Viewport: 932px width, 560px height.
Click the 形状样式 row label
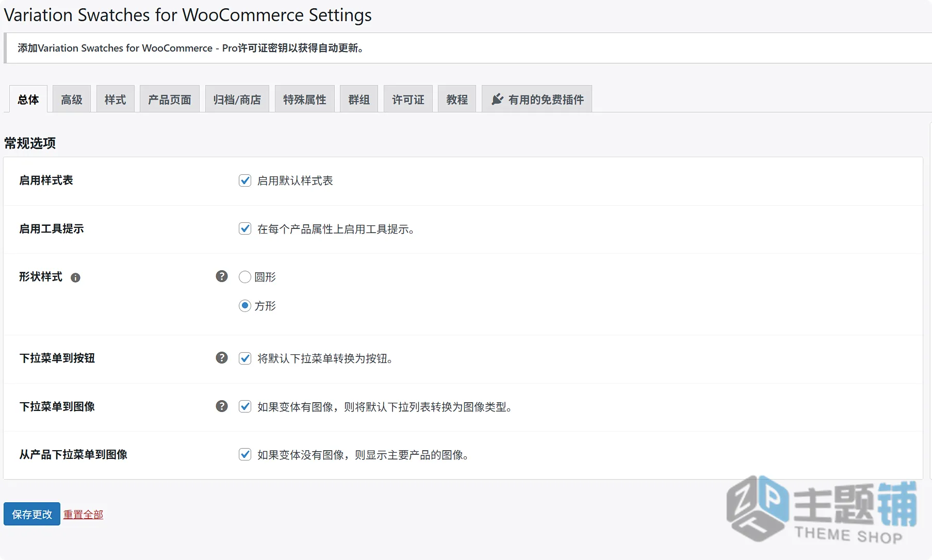[40, 277]
